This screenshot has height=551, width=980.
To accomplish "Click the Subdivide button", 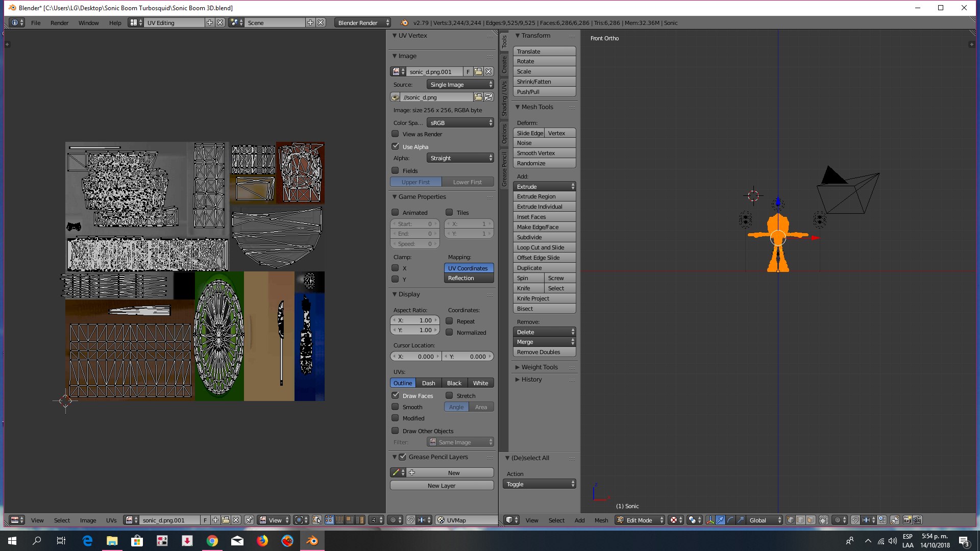I will pos(544,237).
